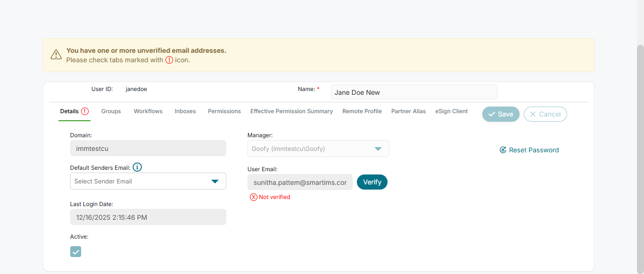Expand the Manager dropdown arrow
644x274 pixels.
click(x=378, y=149)
